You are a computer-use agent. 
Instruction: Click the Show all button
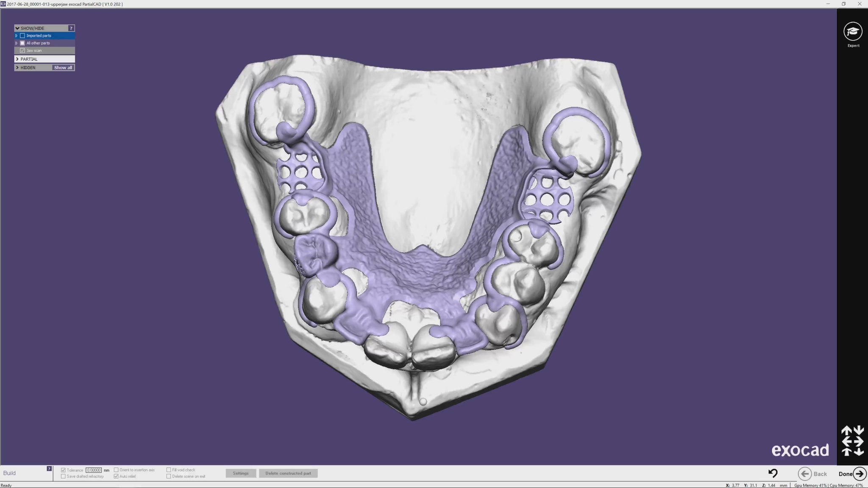pos(63,68)
